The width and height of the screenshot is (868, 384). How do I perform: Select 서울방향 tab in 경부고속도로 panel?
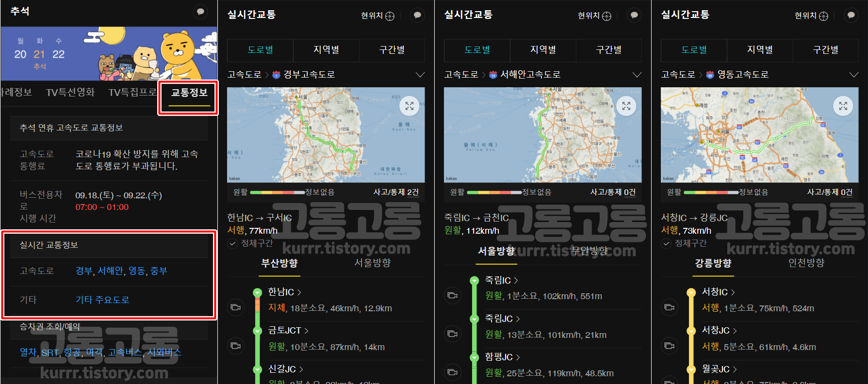click(373, 263)
